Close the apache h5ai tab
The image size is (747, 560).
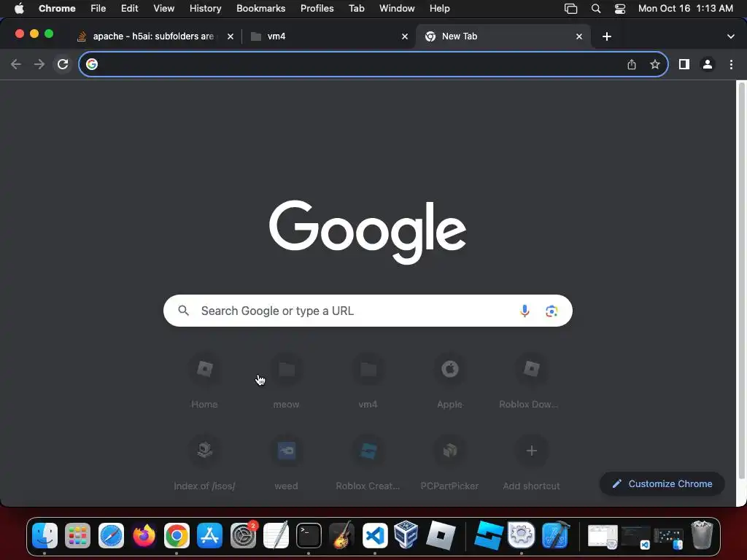pos(230,36)
